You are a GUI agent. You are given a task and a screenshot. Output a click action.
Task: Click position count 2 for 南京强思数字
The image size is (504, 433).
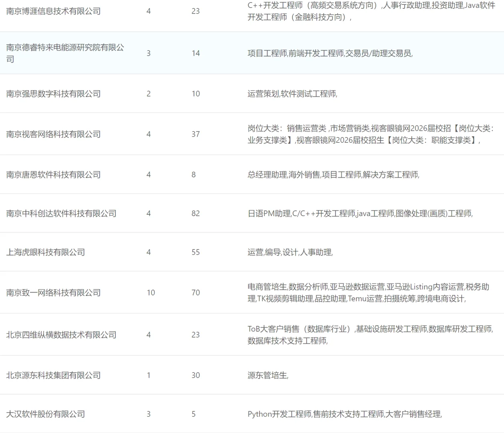click(149, 94)
